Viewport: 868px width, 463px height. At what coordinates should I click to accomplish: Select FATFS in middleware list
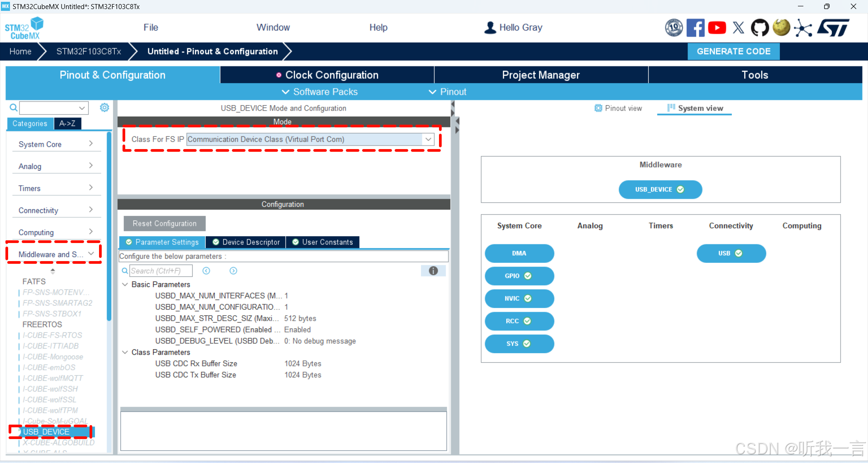coord(34,281)
